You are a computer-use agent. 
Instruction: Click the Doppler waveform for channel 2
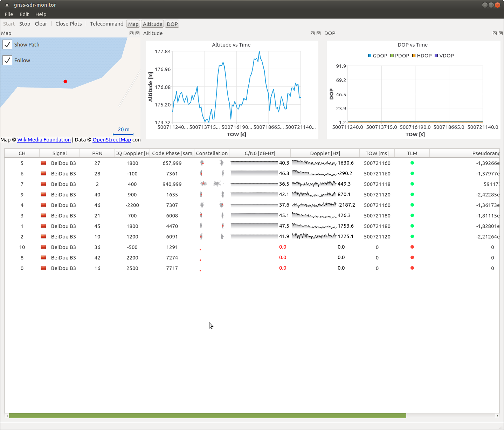click(x=314, y=236)
